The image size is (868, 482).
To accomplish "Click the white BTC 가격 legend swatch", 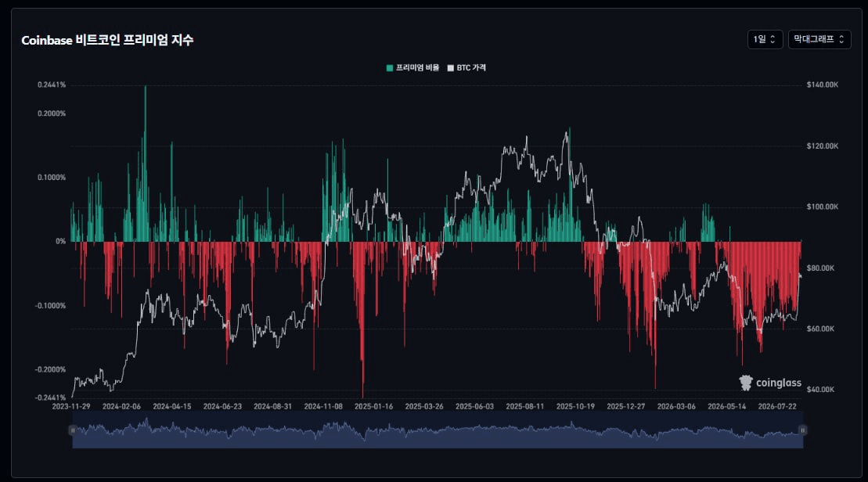I will [x=450, y=68].
